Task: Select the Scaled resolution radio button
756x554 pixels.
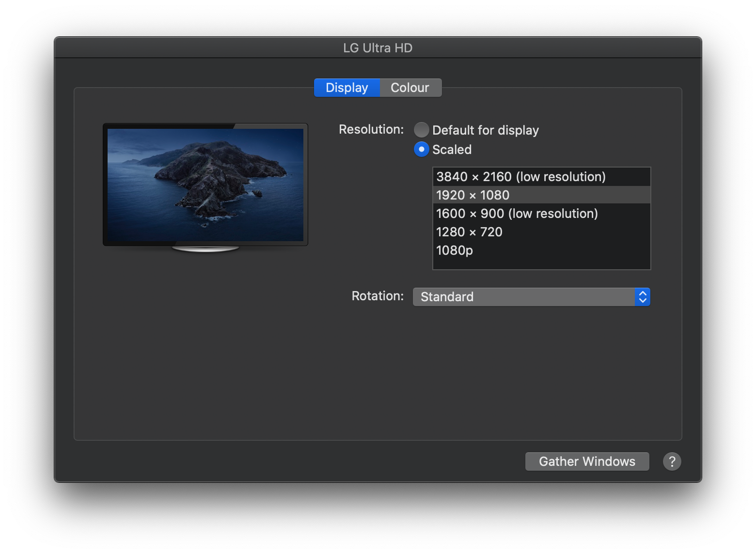Action: tap(421, 149)
